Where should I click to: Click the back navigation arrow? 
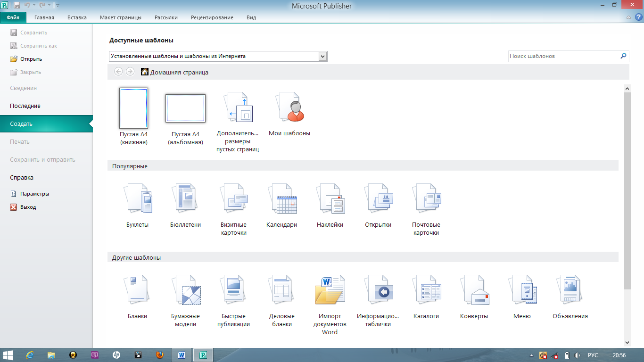tap(118, 72)
